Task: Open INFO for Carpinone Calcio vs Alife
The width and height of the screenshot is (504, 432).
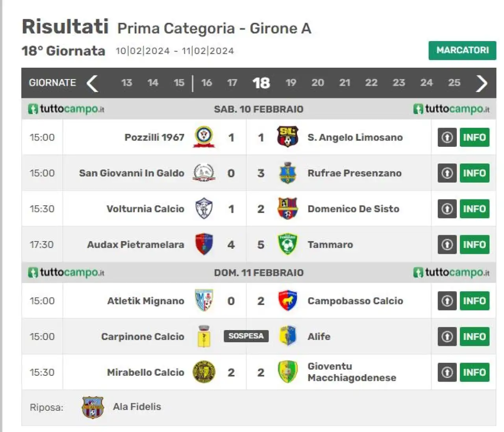Action: point(474,337)
